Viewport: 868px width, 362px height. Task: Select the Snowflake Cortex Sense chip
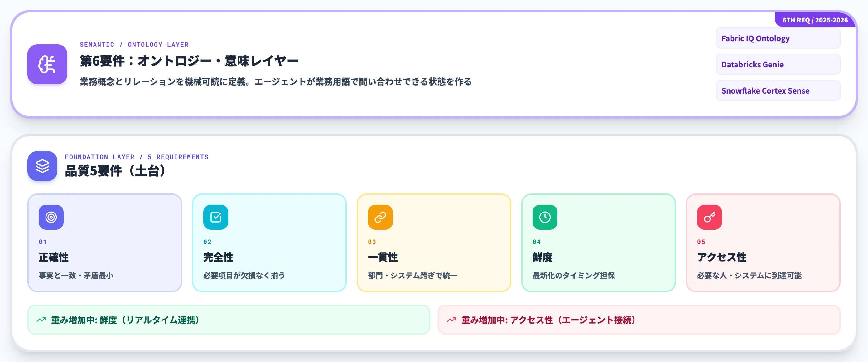coord(778,90)
